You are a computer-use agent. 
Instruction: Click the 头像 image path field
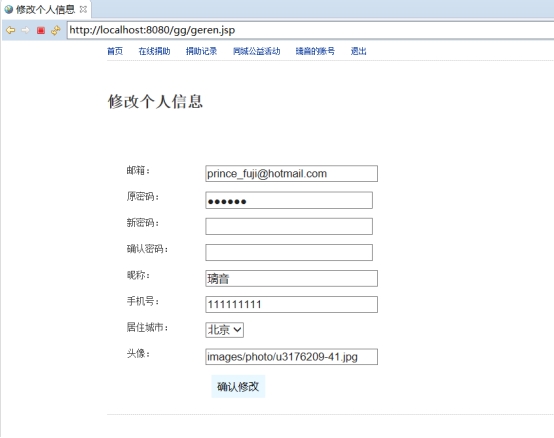(291, 357)
